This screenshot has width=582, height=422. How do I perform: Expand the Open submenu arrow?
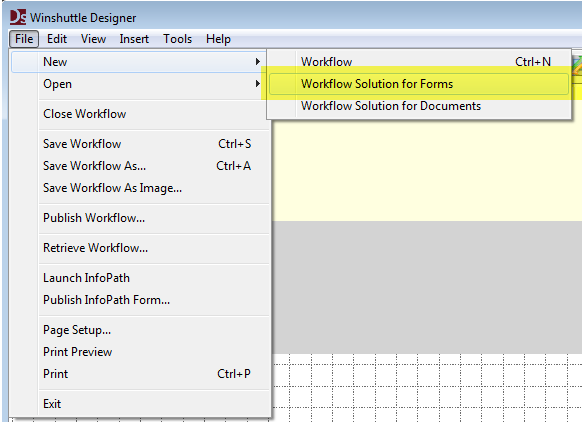pos(258,84)
